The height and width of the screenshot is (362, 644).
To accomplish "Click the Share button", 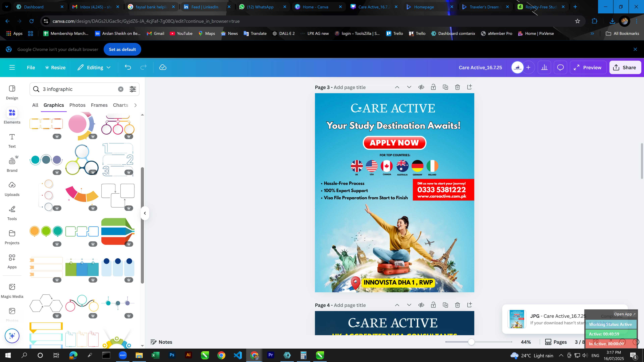I will click(x=625, y=67).
